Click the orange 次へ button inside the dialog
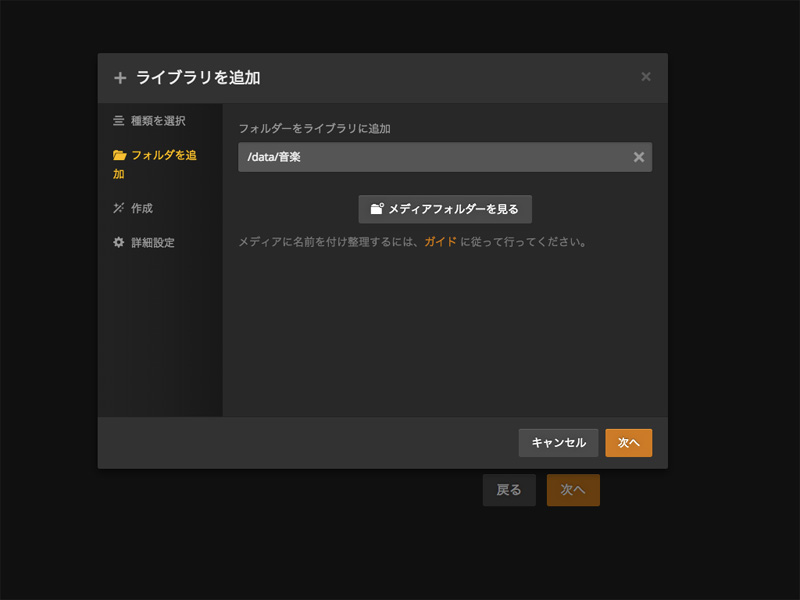The width and height of the screenshot is (800, 600). (x=628, y=443)
